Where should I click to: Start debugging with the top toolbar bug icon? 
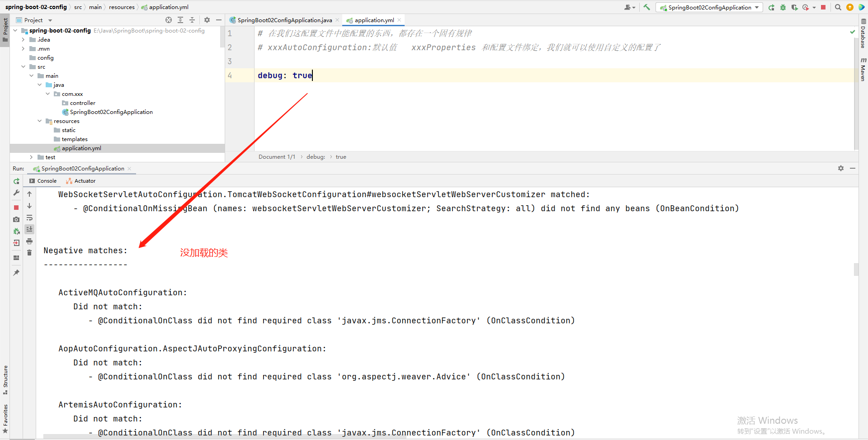click(783, 7)
